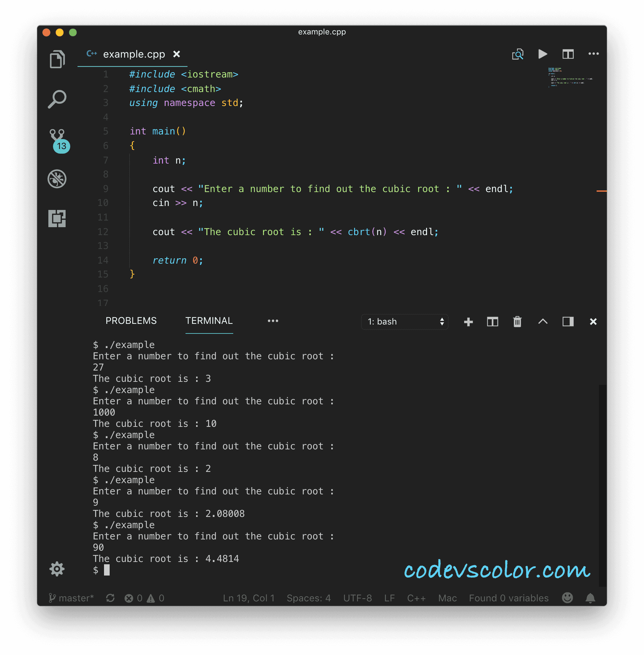Open the Debug panel bug icon
644x655 pixels.
coord(57,178)
